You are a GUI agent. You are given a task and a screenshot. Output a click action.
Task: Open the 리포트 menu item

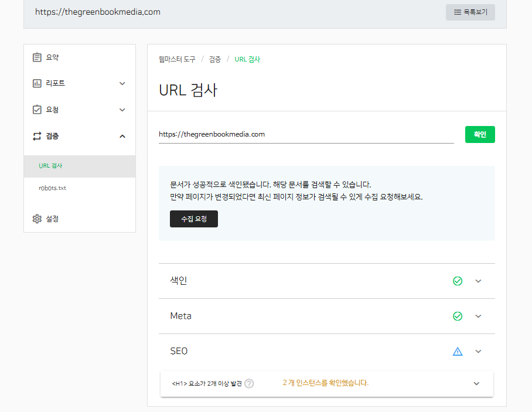(x=80, y=83)
